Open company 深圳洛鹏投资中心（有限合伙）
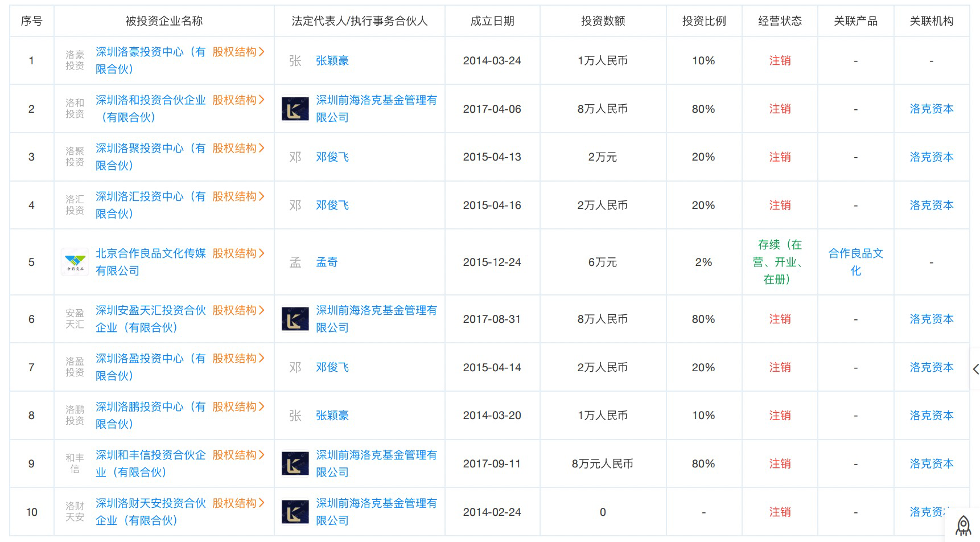This screenshot has height=542, width=980. coord(151,416)
